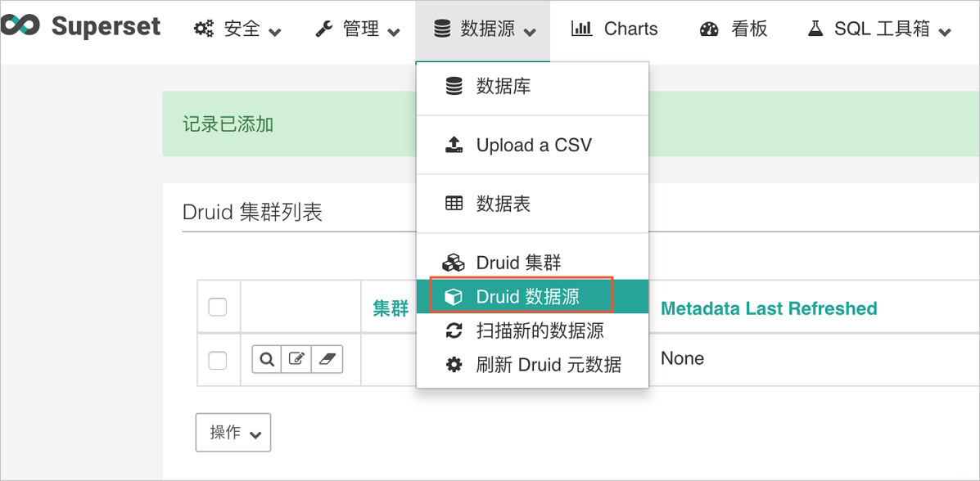980x481 pixels.
Task: Click the refresh icon beside 扫描新的数据源
Action: tap(453, 331)
